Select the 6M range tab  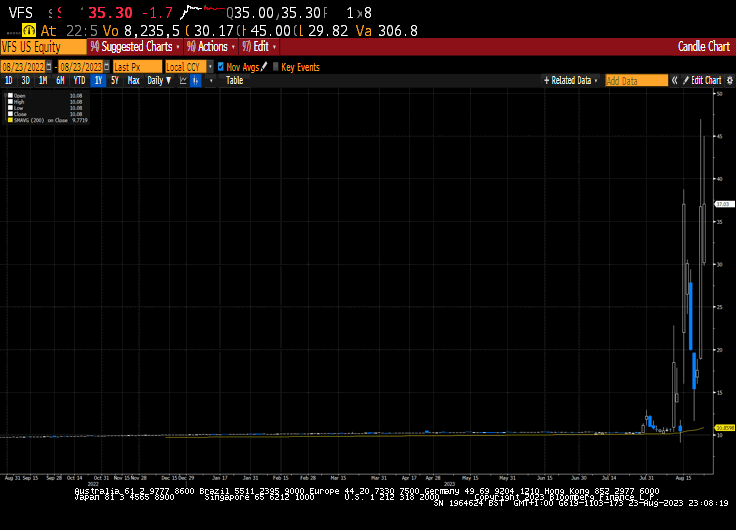click(x=60, y=81)
